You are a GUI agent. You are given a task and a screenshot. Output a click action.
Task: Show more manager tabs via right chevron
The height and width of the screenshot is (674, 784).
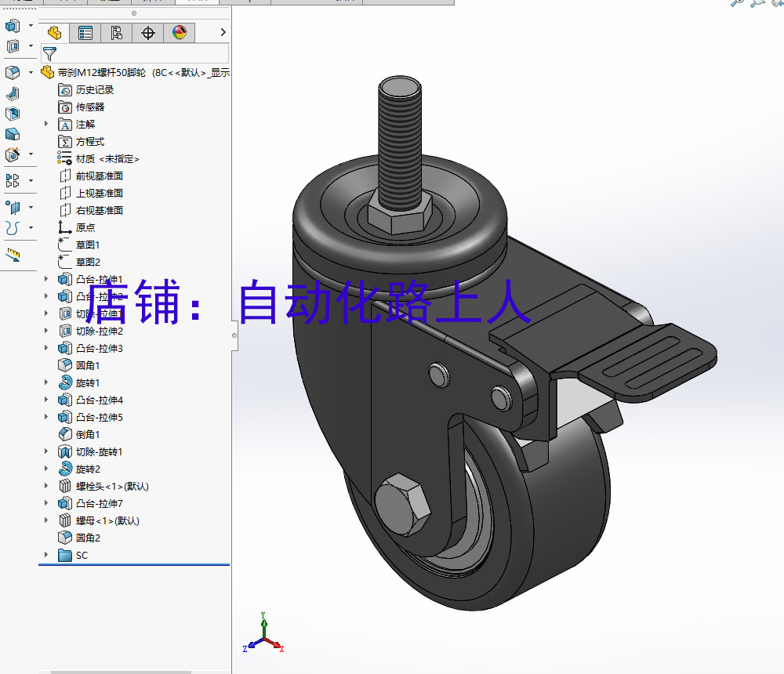(223, 32)
